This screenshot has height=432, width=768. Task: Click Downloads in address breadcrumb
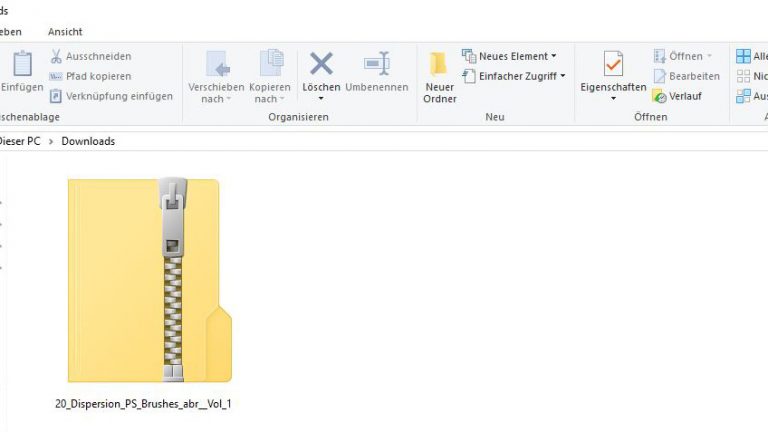click(x=88, y=141)
